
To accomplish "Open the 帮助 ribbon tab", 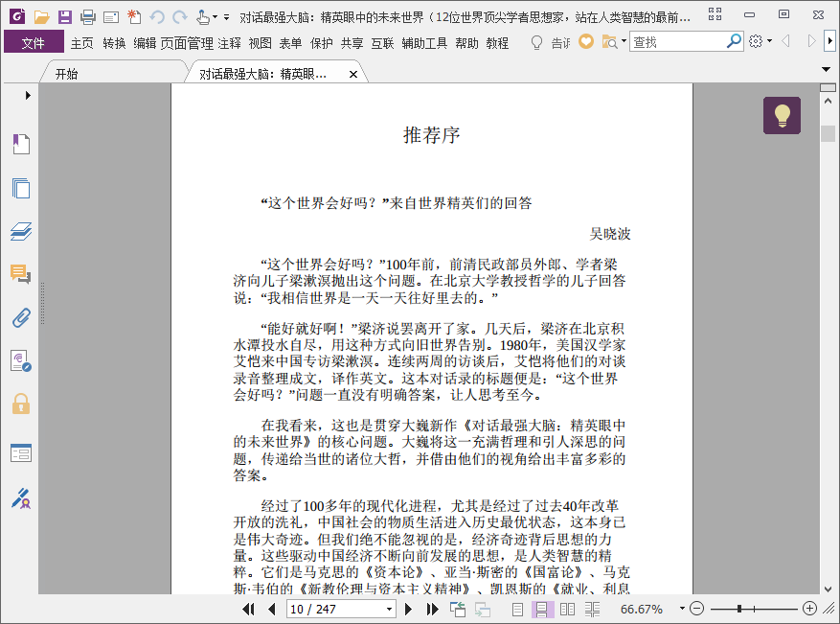I will coord(466,43).
